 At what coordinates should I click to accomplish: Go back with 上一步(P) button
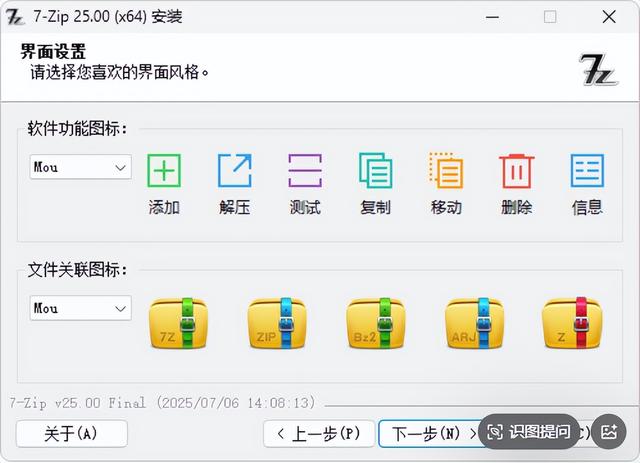tap(319, 434)
